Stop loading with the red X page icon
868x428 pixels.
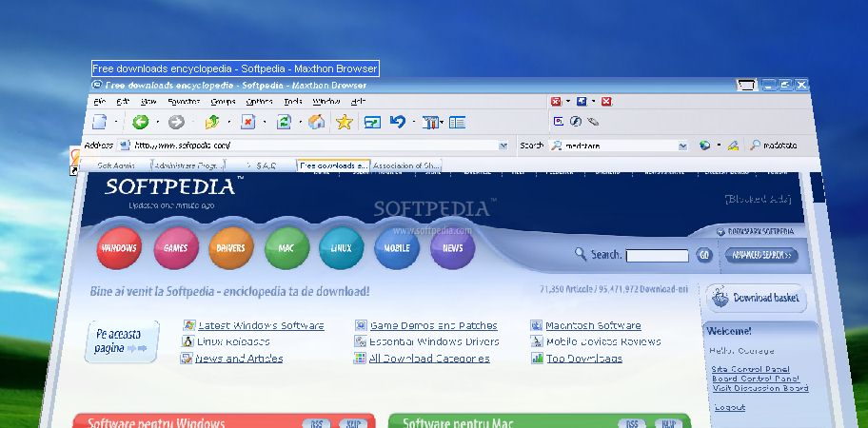tap(248, 122)
